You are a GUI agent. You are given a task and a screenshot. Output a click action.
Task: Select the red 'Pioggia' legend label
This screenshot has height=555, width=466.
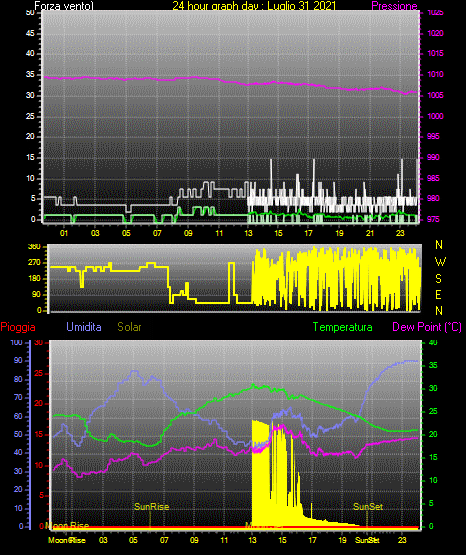point(18,327)
